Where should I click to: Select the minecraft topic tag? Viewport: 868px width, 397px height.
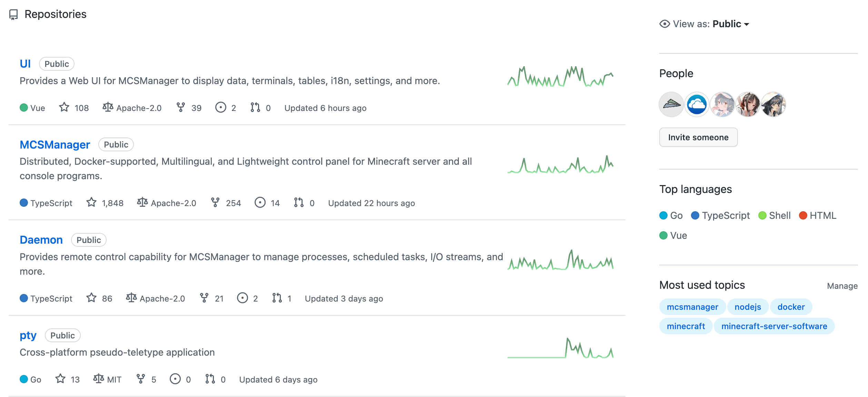pos(686,326)
